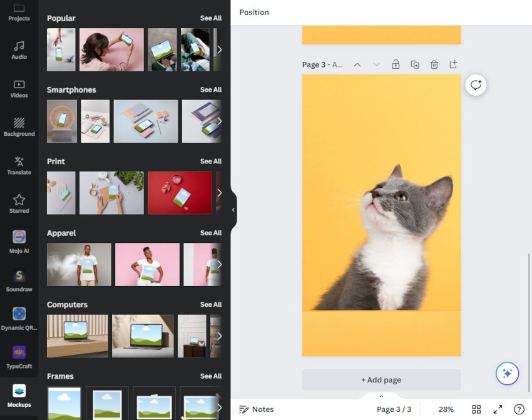This screenshot has width=532, height=420.
Task: Click the add comment bubble icon
Action: click(x=476, y=85)
